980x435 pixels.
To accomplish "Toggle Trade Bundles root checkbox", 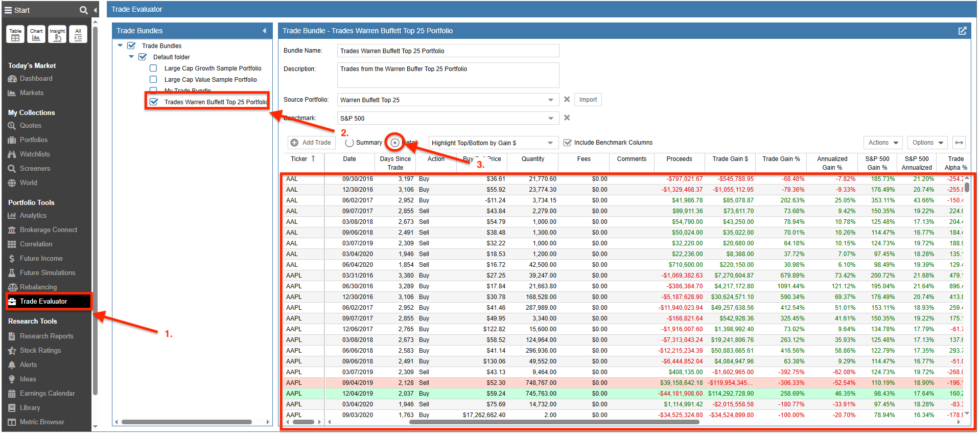I will pos(131,45).
